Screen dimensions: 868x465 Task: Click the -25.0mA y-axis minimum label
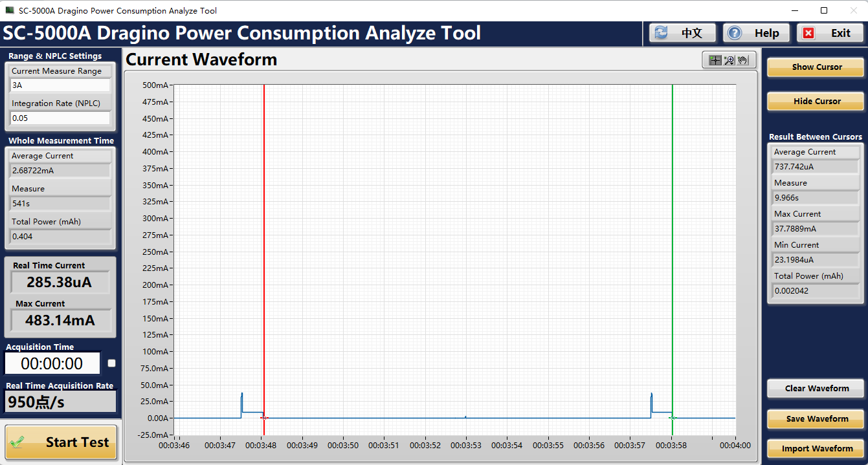pyautogui.click(x=155, y=435)
